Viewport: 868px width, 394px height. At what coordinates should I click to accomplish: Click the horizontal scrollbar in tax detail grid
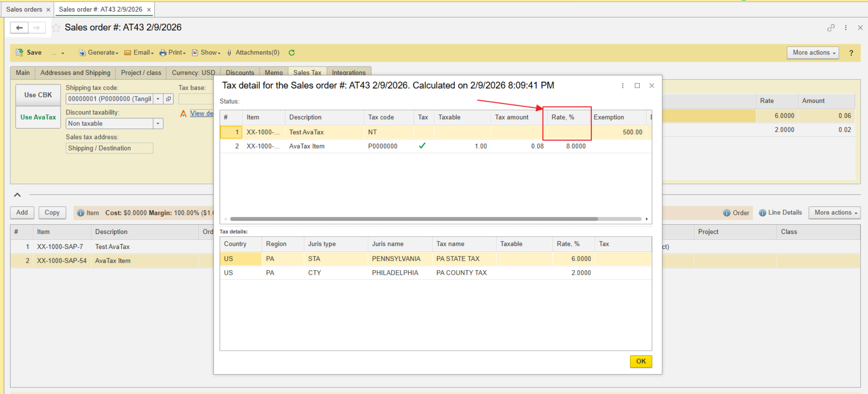(x=413, y=219)
